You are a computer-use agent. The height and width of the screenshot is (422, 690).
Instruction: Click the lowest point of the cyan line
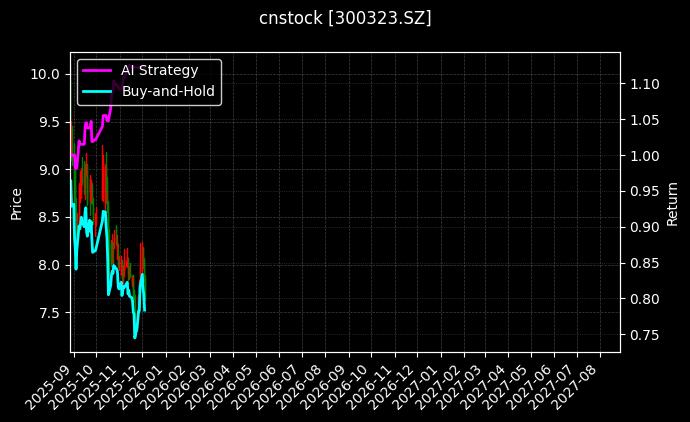click(x=135, y=337)
